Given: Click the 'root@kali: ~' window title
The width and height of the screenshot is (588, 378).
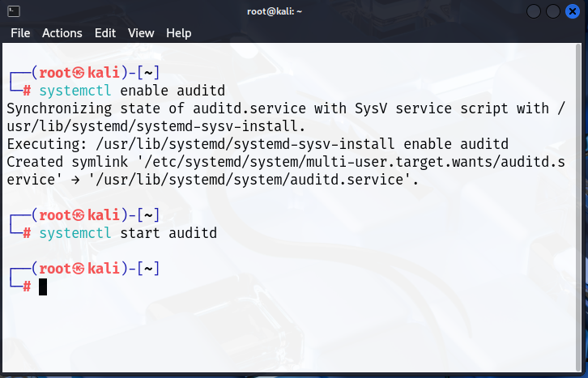Looking at the screenshot, I should coord(275,11).
